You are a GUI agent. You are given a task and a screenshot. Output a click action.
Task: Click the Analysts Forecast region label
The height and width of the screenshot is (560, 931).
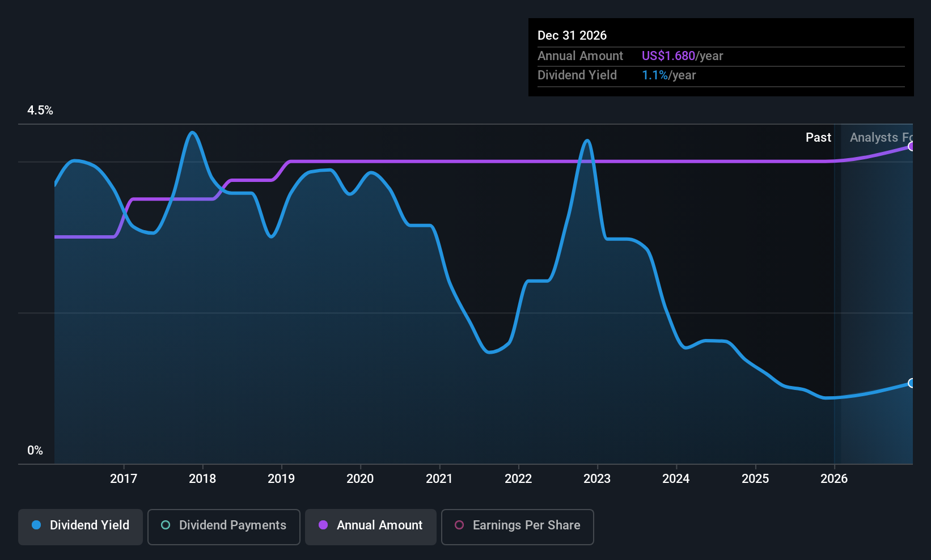(881, 137)
